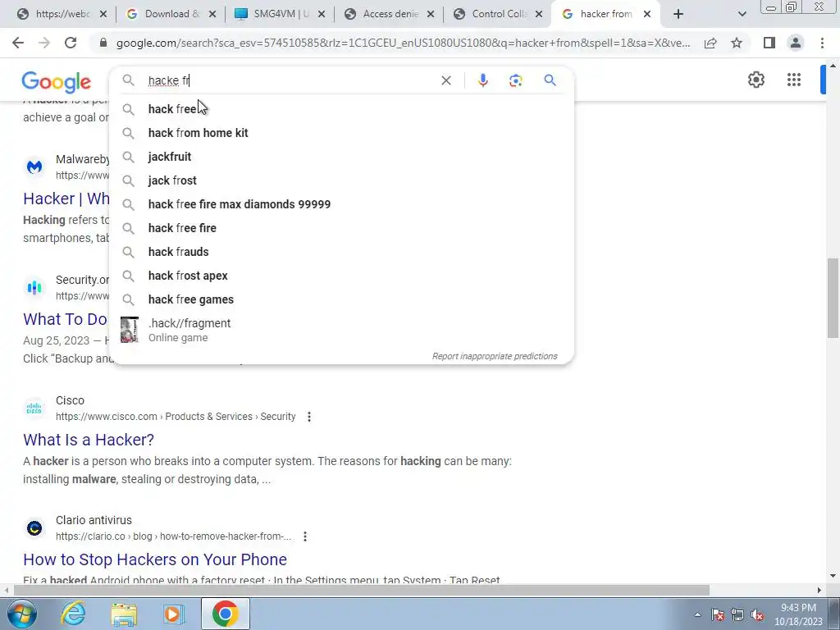Click the Google logo

[57, 82]
